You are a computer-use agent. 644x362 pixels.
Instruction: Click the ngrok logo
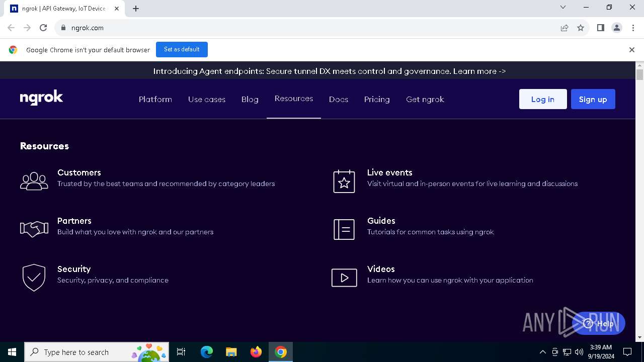click(x=41, y=98)
